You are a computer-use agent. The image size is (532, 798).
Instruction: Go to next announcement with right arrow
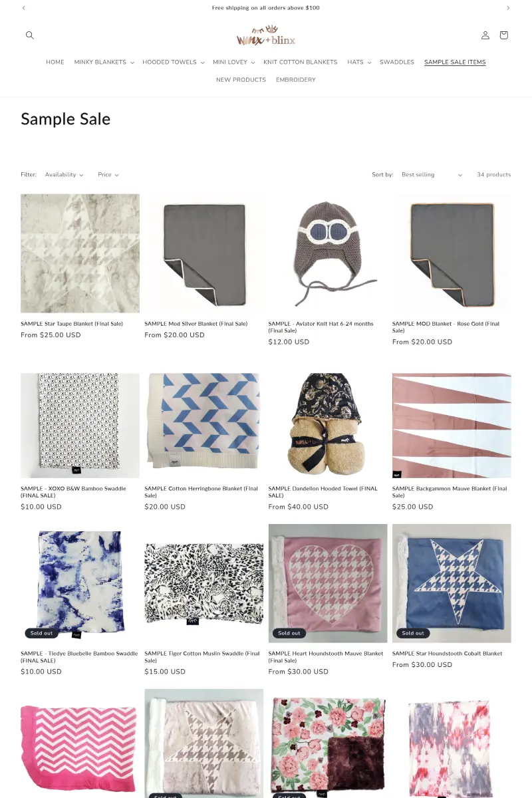508,8
